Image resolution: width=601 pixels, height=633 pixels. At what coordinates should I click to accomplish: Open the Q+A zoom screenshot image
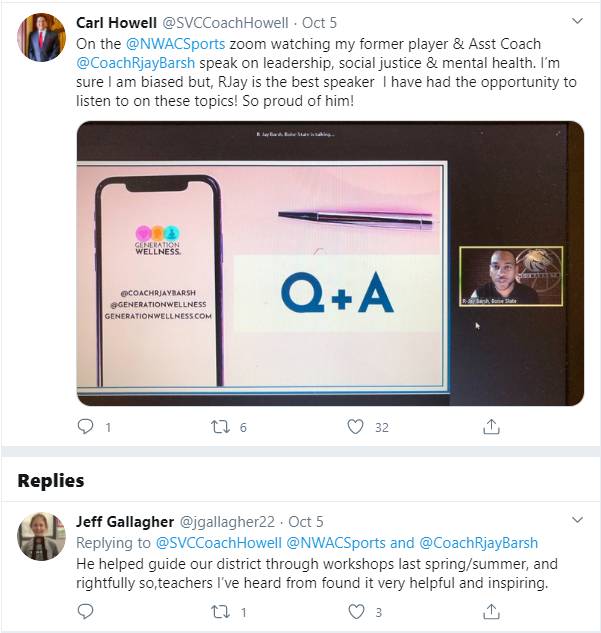[x=330, y=263]
